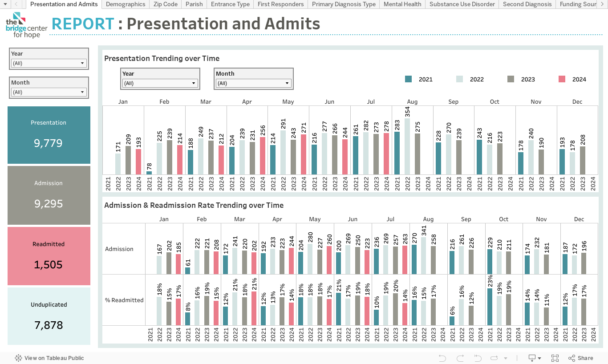Switch to the Demographics tab
Image resolution: width=608 pixels, height=364 pixels.
[126, 4]
